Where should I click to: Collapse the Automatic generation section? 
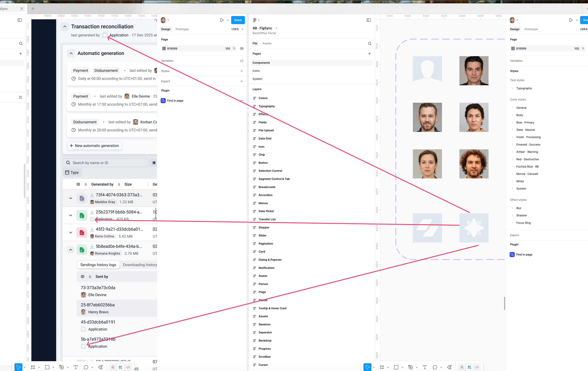click(71, 53)
